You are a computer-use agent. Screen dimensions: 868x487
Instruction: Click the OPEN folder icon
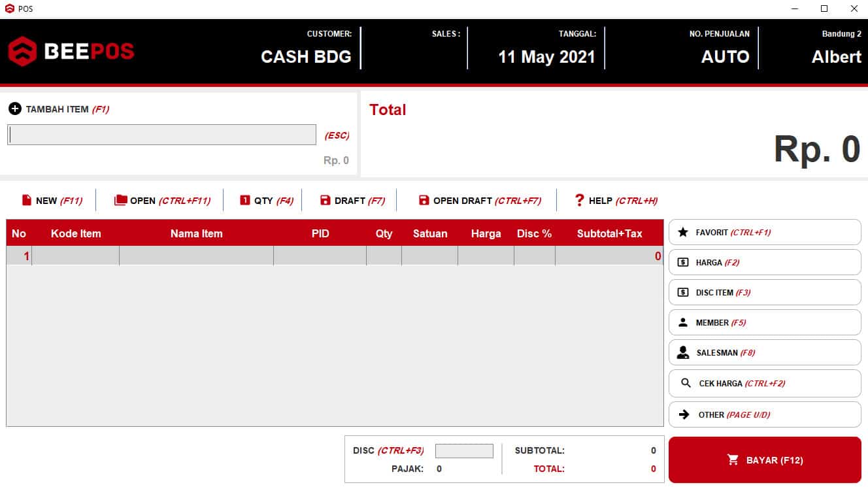(120, 200)
